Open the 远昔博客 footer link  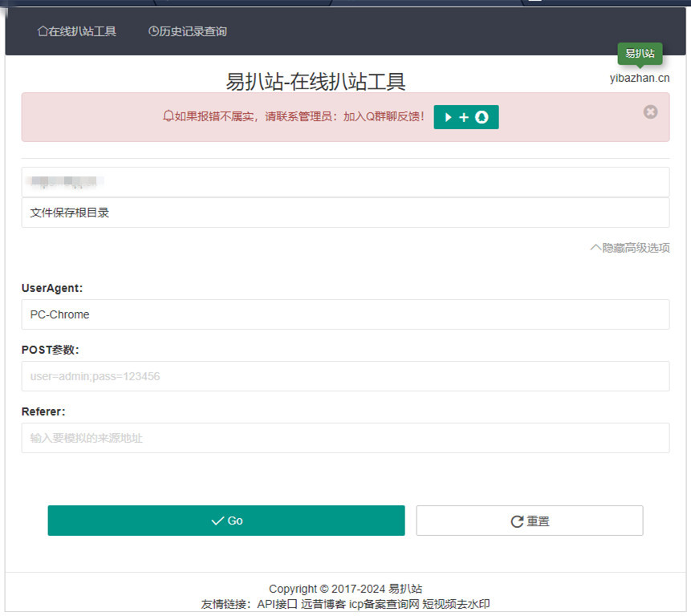(323, 604)
